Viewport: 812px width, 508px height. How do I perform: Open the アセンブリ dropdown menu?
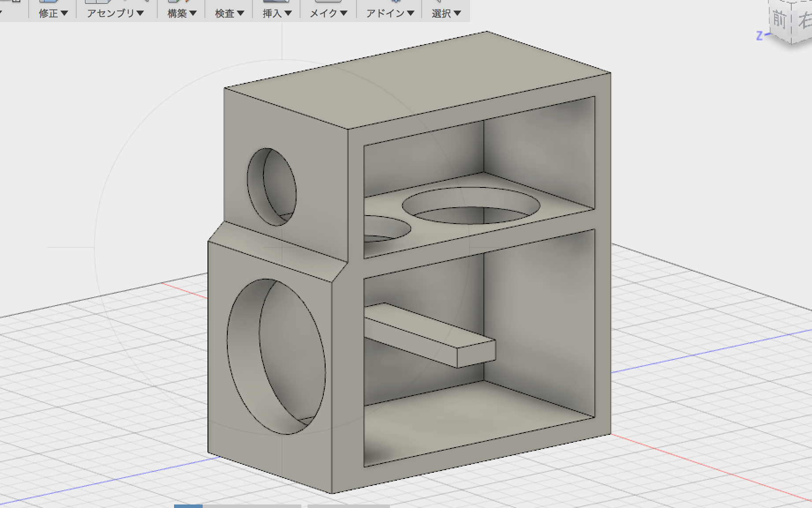[115, 13]
